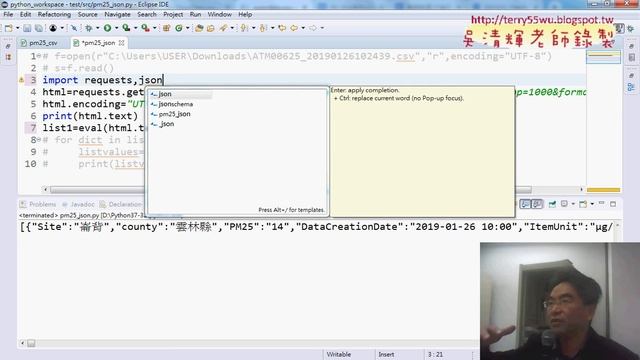Click the New PyDev package icon
This screenshot has width=640, height=360.
pyautogui.click(x=166, y=28)
